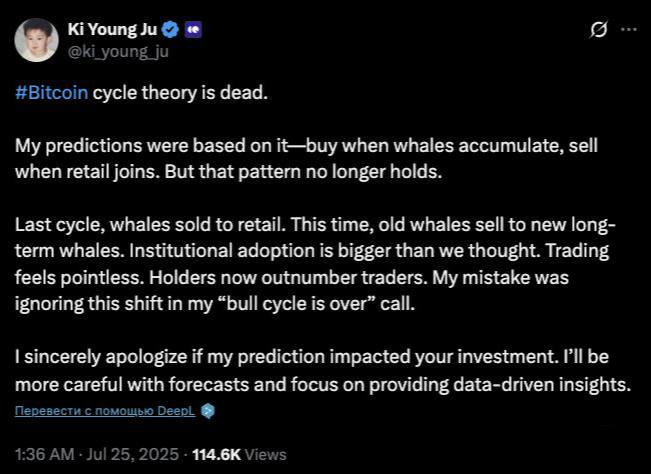Click "Holders now outnumber traders" sentence
Viewport: 651px width, 474px height.
point(288,277)
